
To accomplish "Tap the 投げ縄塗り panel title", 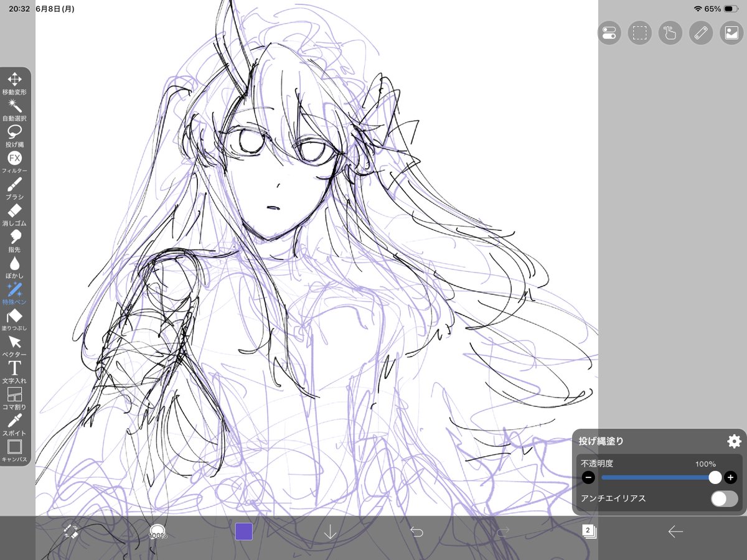I will coord(601,442).
